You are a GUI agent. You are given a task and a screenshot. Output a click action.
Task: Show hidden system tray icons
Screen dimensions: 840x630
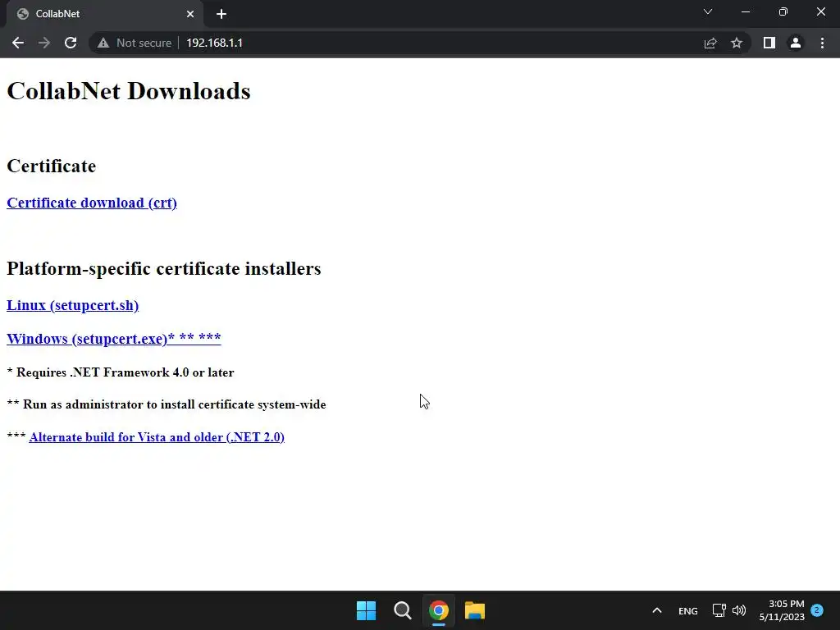[x=657, y=610]
